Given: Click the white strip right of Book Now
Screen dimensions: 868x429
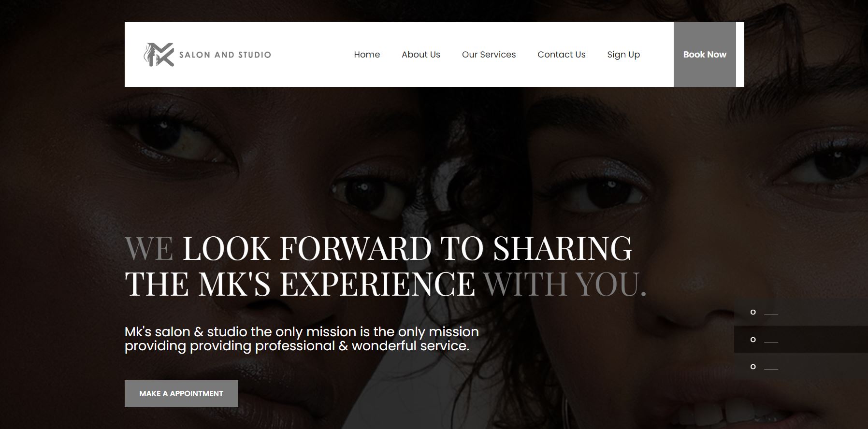Looking at the screenshot, I should [x=740, y=55].
